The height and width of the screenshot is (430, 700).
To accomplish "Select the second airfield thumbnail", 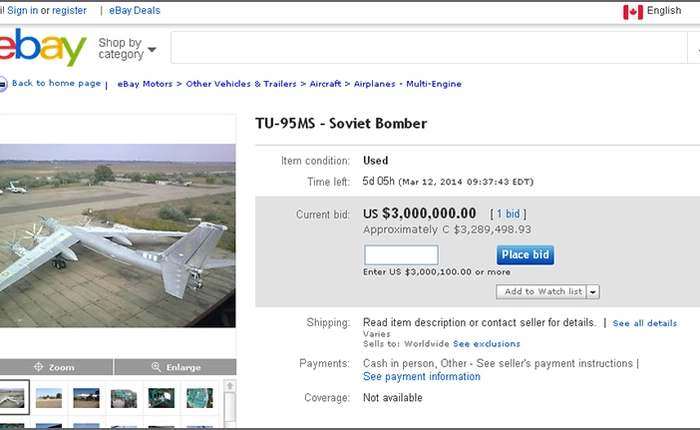I will (50, 397).
